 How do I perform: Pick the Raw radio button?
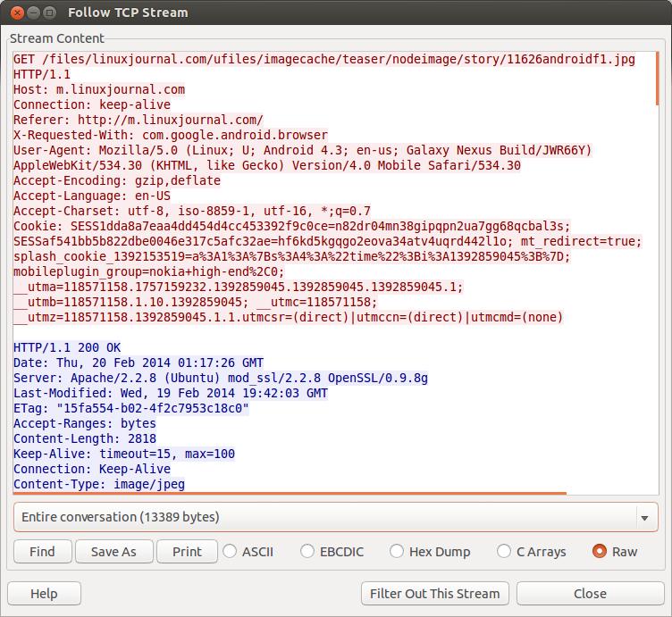click(x=600, y=552)
